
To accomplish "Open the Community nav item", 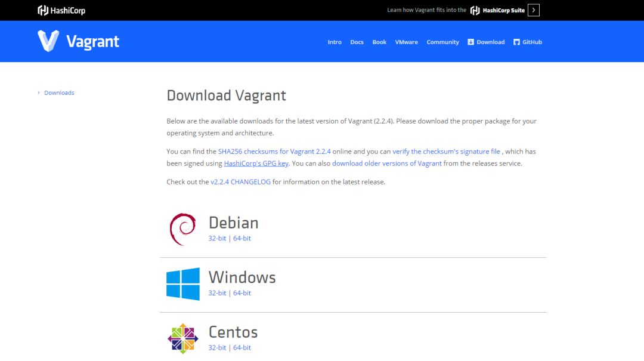I will click(442, 42).
